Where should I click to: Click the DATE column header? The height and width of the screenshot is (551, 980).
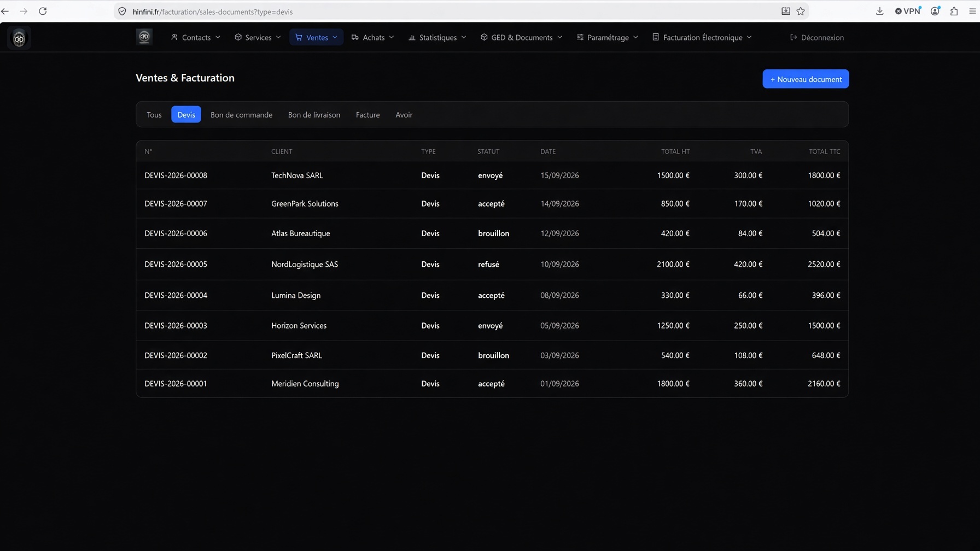pyautogui.click(x=547, y=151)
